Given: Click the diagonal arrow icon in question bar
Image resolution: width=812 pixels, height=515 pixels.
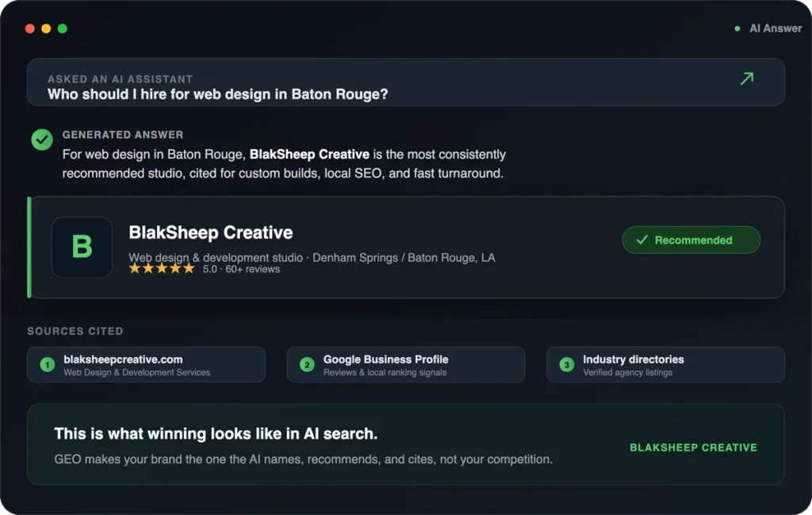Looking at the screenshot, I should 747,79.
